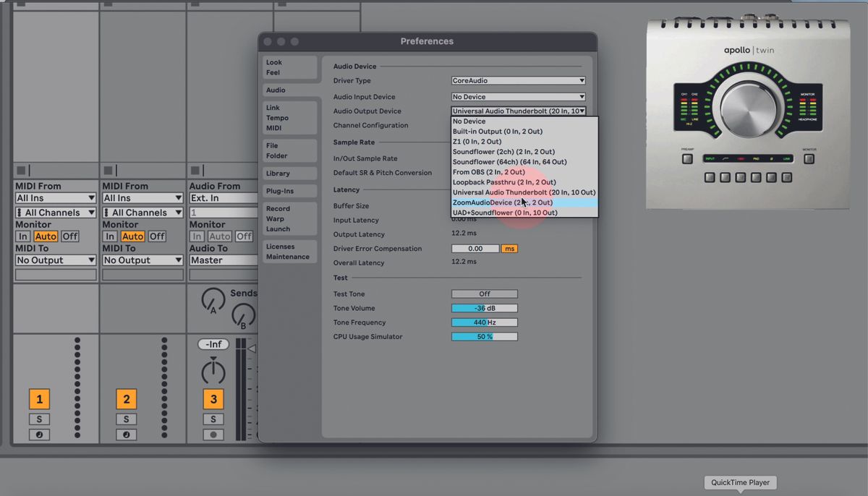868x496 pixels.
Task: Open track 1 MIDI To No Output dropdown
Action: [56, 260]
